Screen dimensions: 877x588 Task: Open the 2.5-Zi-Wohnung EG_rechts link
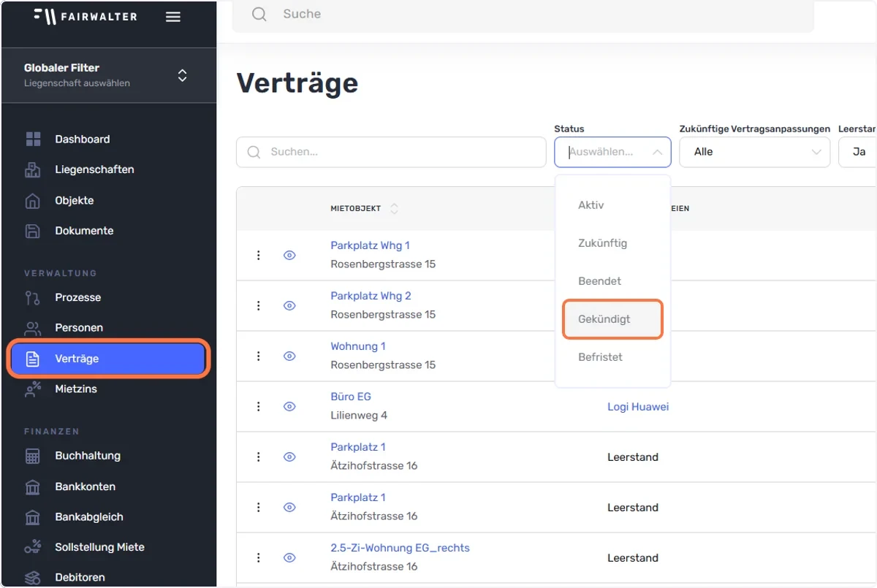pos(400,548)
